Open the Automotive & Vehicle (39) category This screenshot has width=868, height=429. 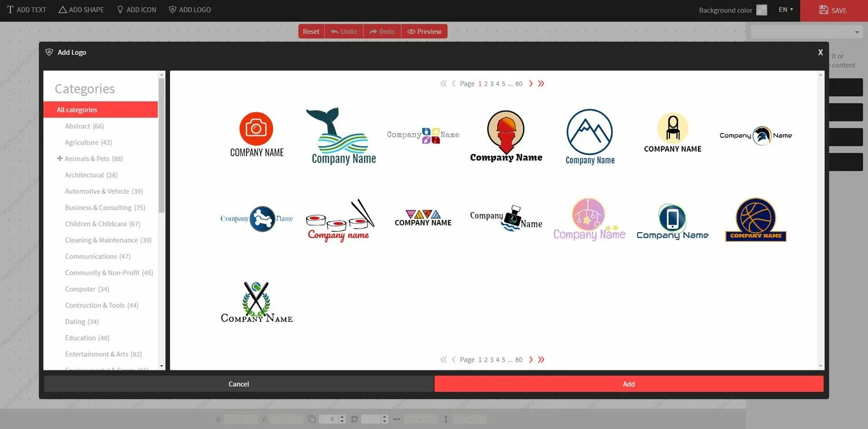coord(104,190)
